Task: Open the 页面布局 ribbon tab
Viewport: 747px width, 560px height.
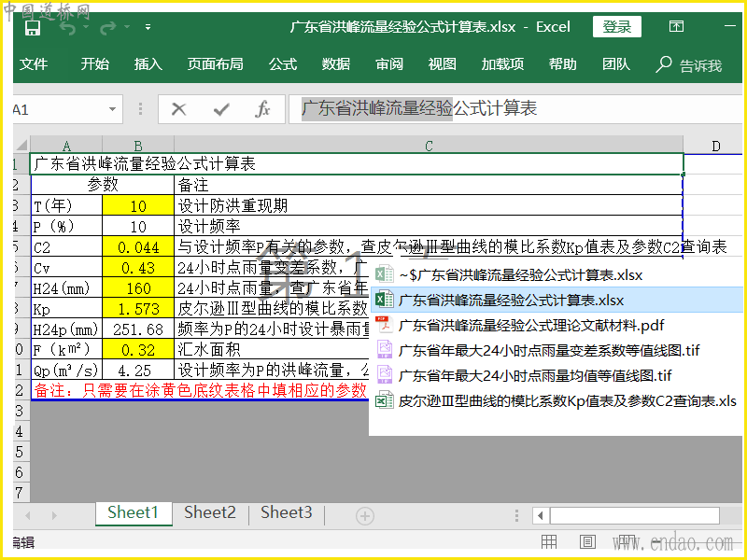Action: 216,63
